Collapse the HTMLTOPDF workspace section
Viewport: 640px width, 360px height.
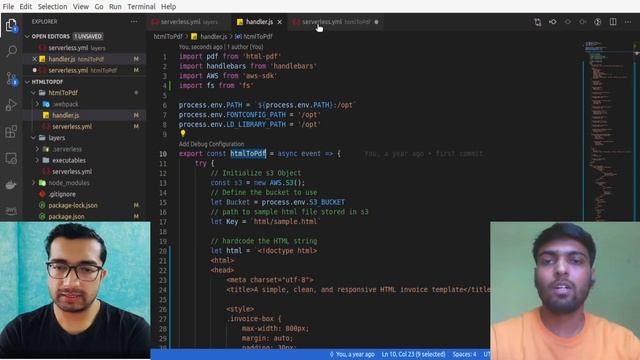(x=27, y=82)
